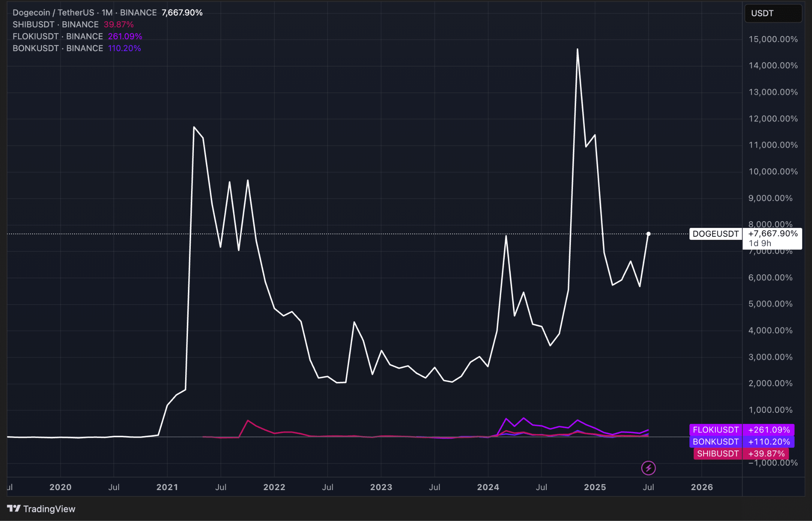Click the +261.09% axis value tag
The image size is (812, 521).
tap(769, 430)
